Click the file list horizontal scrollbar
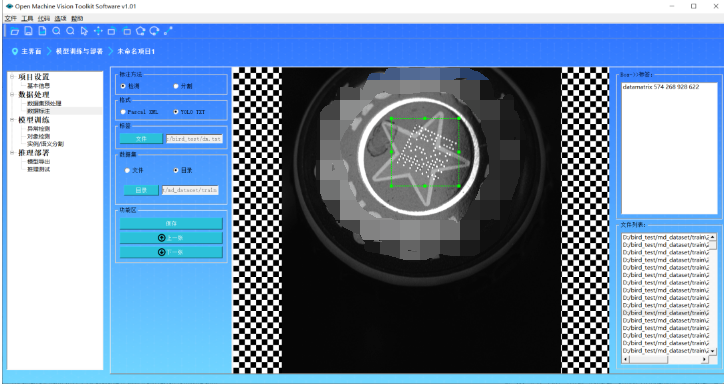 (x=666, y=360)
